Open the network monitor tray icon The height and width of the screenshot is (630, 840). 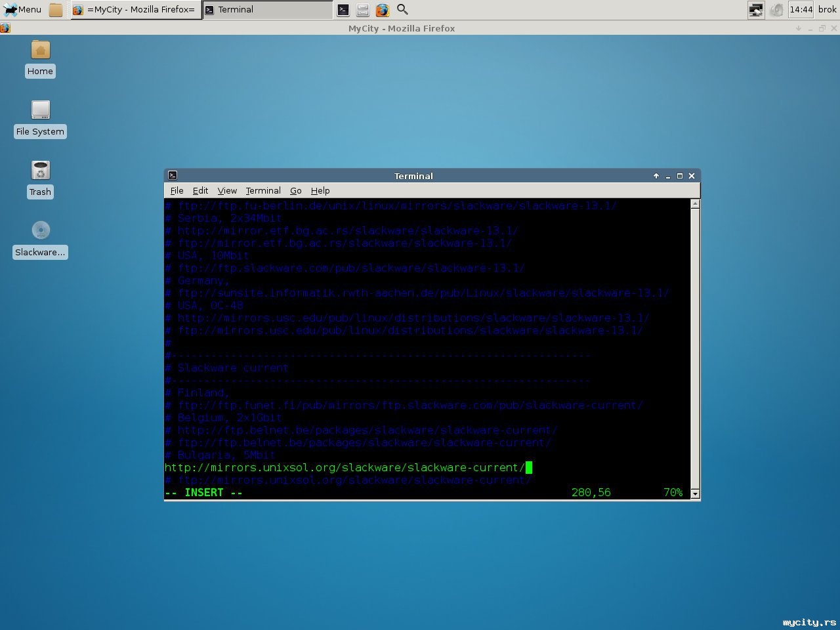coord(756,9)
